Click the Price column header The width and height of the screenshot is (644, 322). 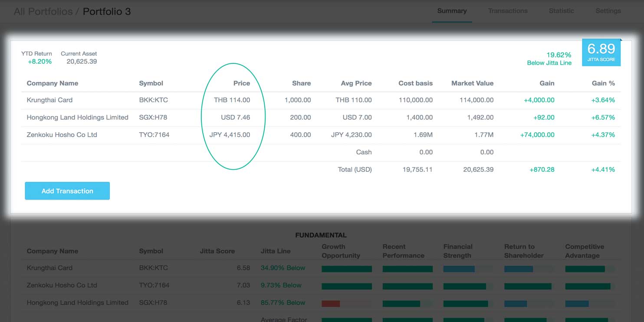click(x=242, y=83)
